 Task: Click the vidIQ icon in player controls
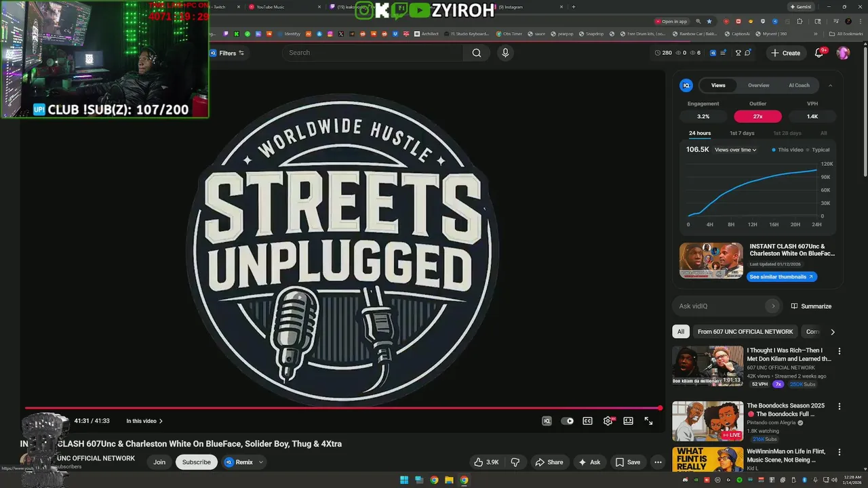547,421
